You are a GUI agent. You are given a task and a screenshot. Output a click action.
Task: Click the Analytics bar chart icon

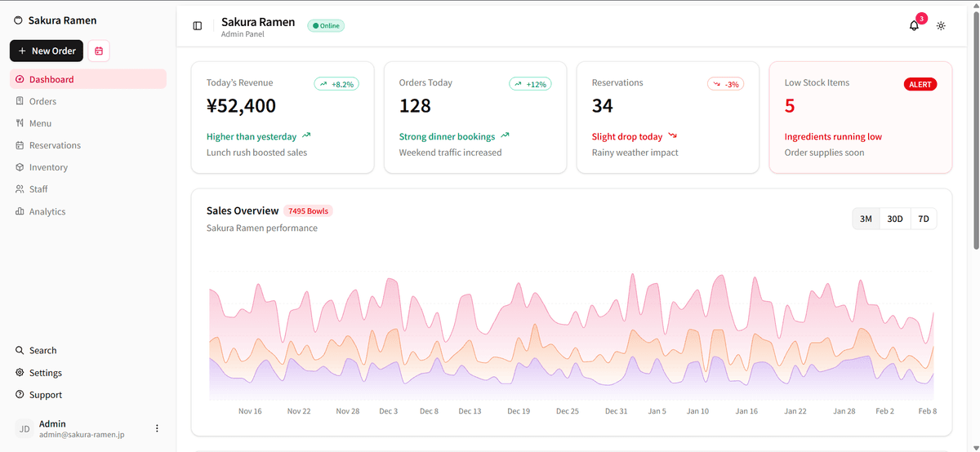pyautogui.click(x=20, y=211)
